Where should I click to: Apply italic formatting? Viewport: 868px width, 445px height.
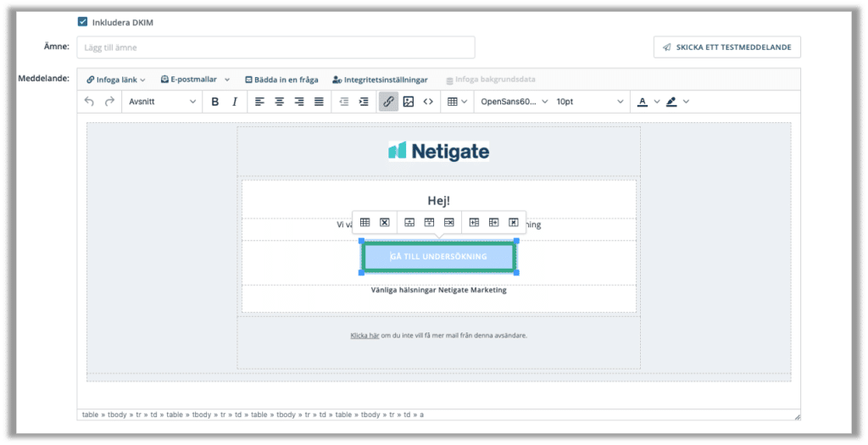[235, 102]
